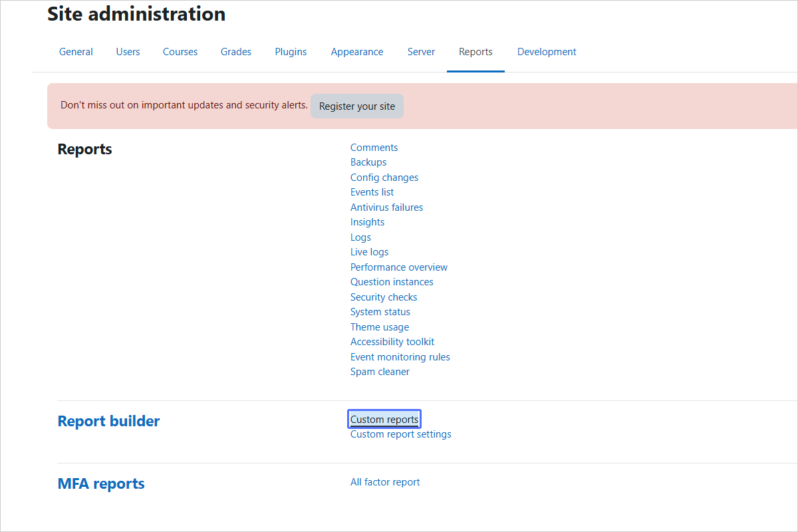Click the Reports section heading

click(x=85, y=149)
